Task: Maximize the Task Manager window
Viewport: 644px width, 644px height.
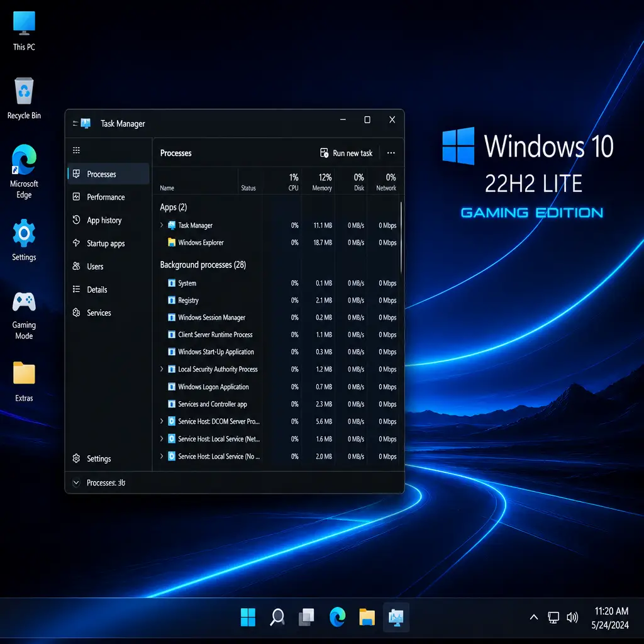Action: coord(367,119)
